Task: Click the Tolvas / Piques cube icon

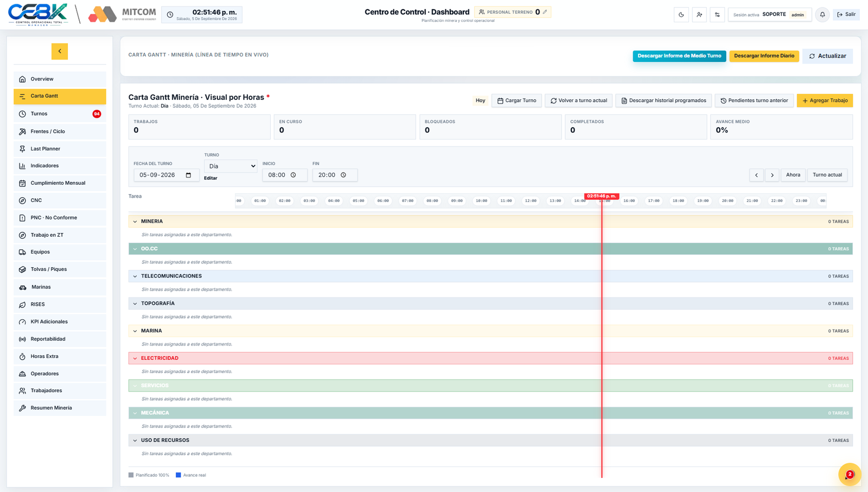Action: (x=22, y=269)
